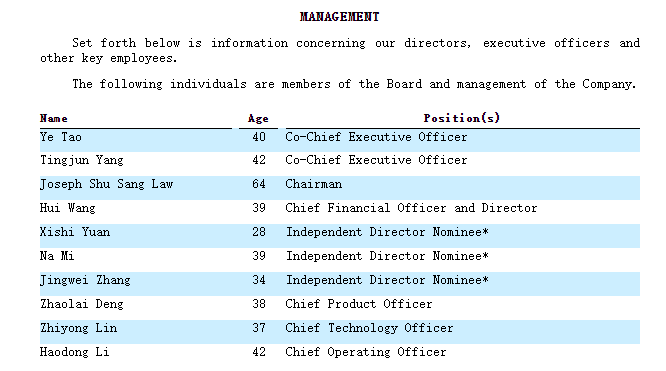The width and height of the screenshot is (666, 371).
Task: Click the MANAGEMENT heading
Action: 339,17
